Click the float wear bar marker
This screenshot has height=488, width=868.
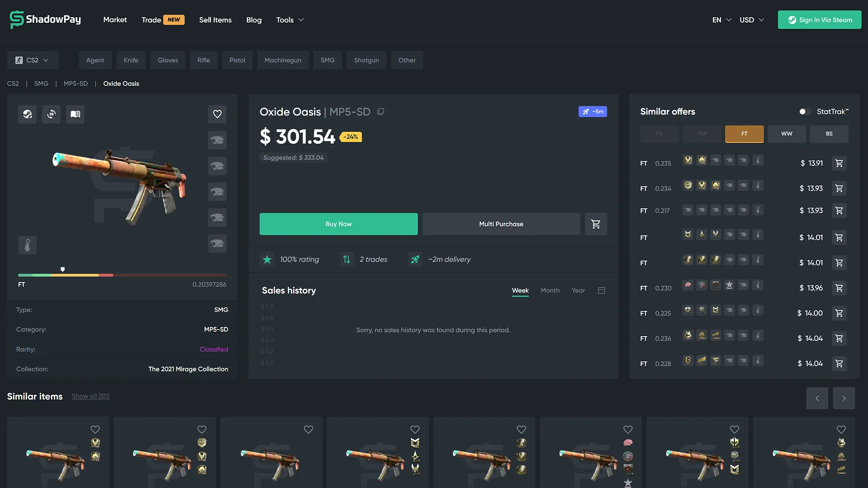tap(63, 269)
